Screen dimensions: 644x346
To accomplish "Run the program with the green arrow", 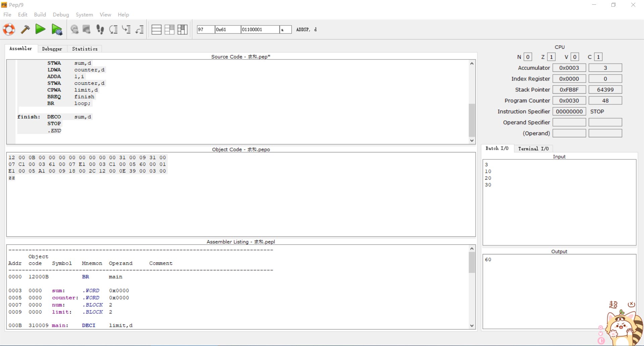I will [40, 29].
